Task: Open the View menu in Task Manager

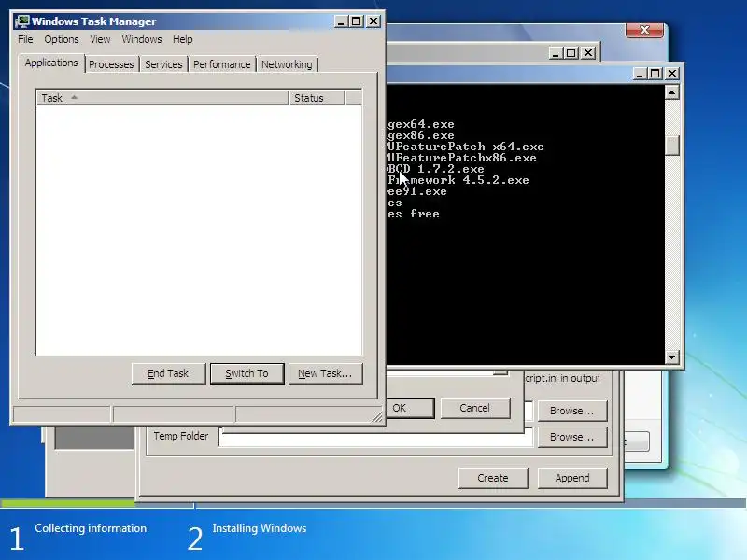Action: click(100, 39)
